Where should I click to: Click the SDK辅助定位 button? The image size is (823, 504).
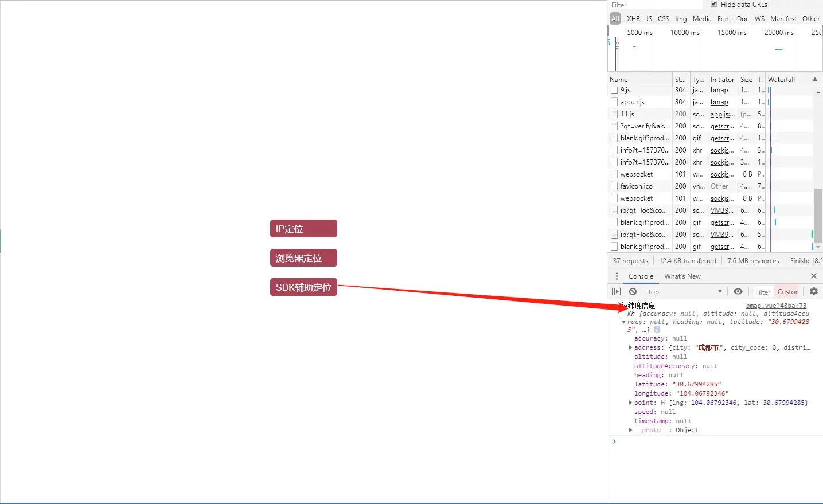(303, 287)
